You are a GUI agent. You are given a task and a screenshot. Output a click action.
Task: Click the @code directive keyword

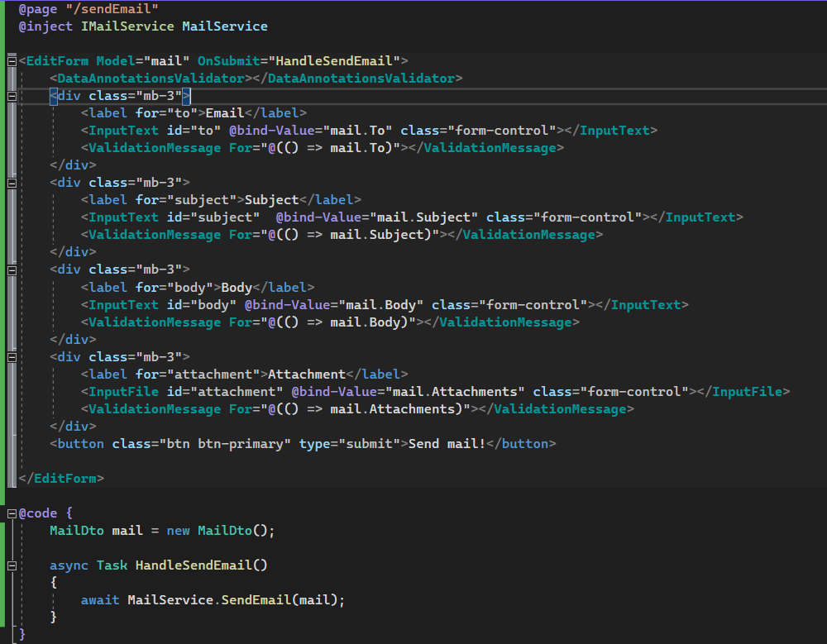37,514
